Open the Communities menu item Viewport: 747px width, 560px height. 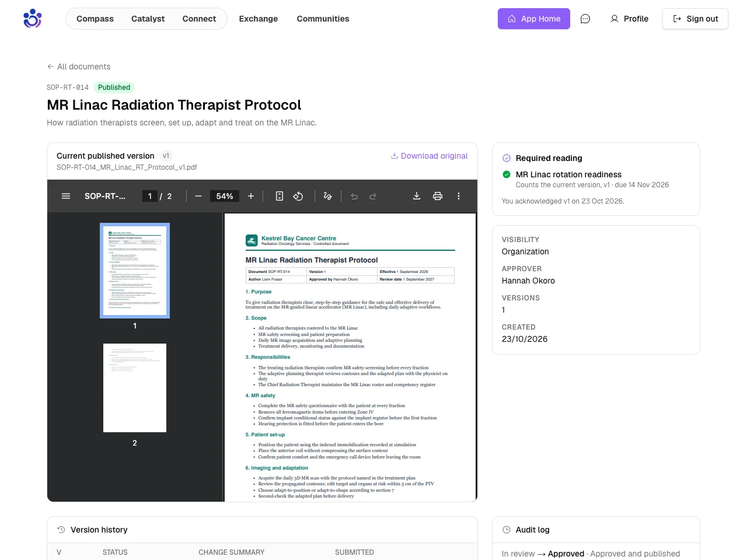tap(323, 19)
